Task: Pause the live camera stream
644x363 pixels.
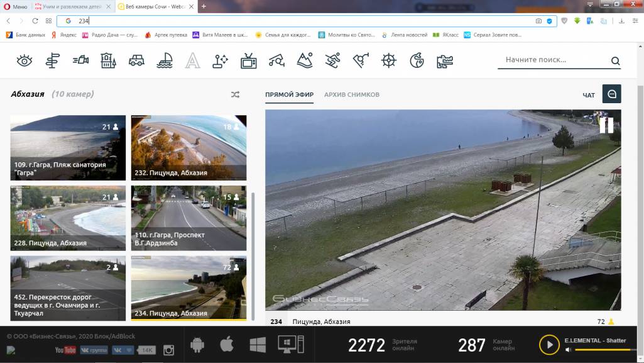Action: click(606, 125)
